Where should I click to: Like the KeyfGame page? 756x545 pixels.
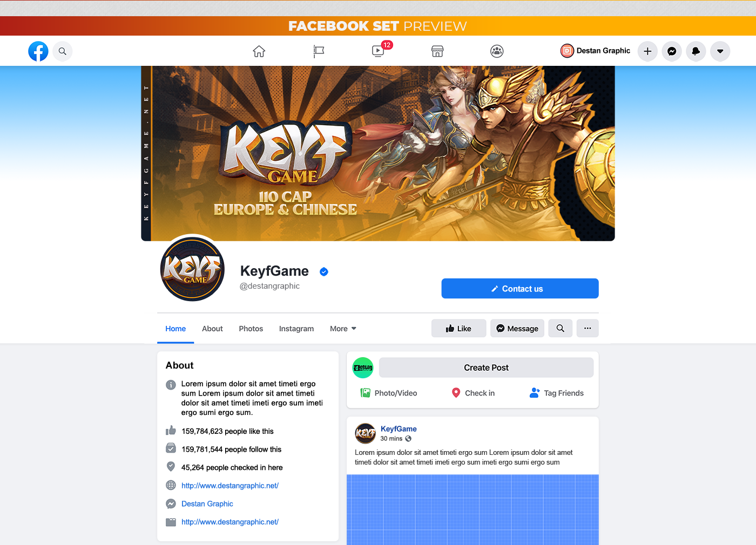458,328
